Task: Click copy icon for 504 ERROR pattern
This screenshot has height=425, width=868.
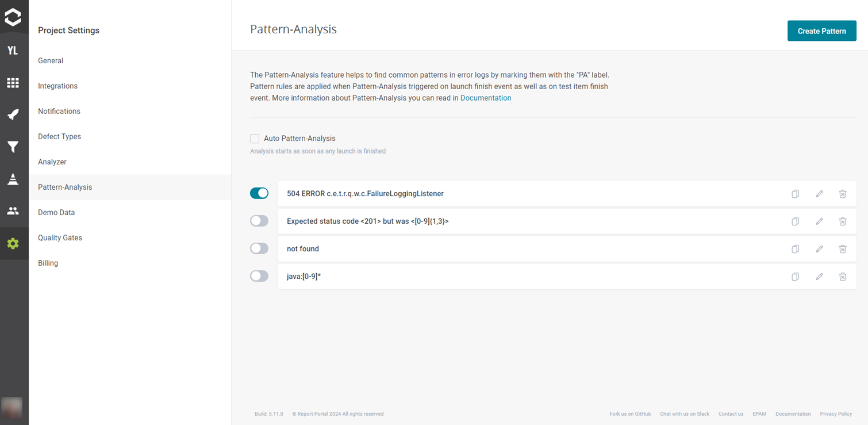Action: [795, 194]
